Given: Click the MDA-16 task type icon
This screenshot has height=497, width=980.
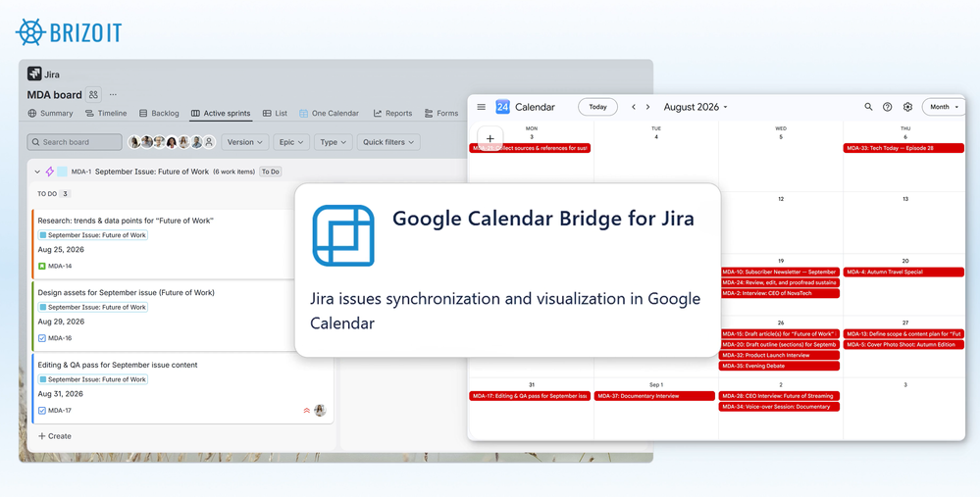Looking at the screenshot, I should click(x=42, y=338).
